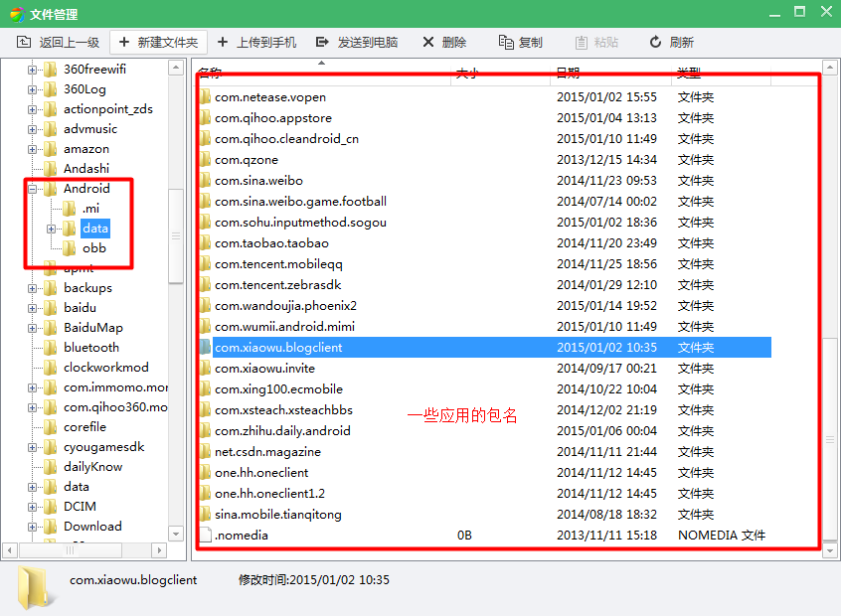
Task: Click folder icon beside sina.mobile.tianqitong
Action: click(x=205, y=514)
